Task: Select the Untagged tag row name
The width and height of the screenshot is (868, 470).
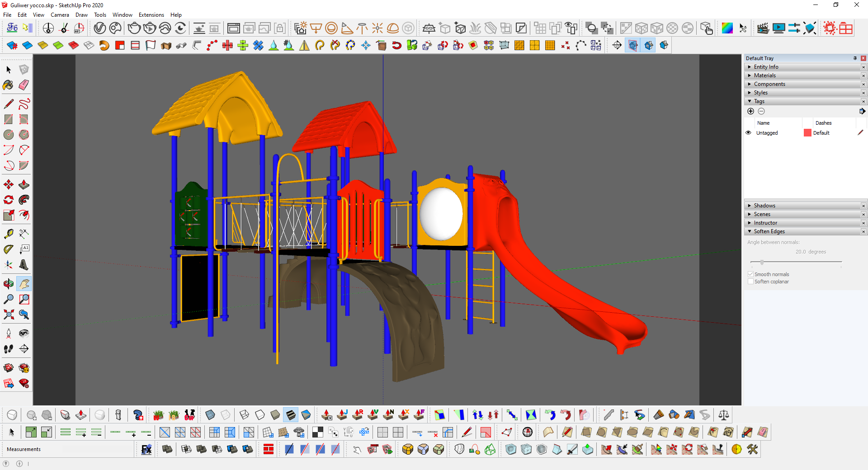Action: click(767, 133)
